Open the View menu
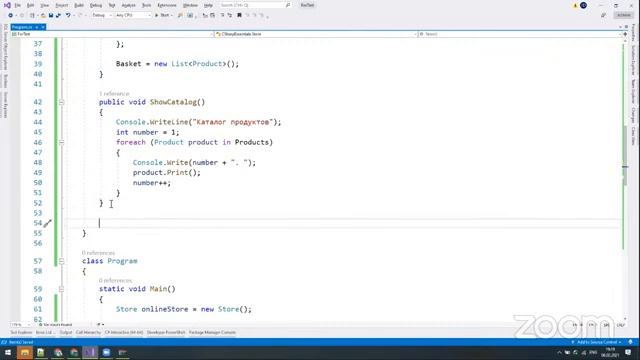The height and width of the screenshot is (360, 640). click(x=45, y=5)
